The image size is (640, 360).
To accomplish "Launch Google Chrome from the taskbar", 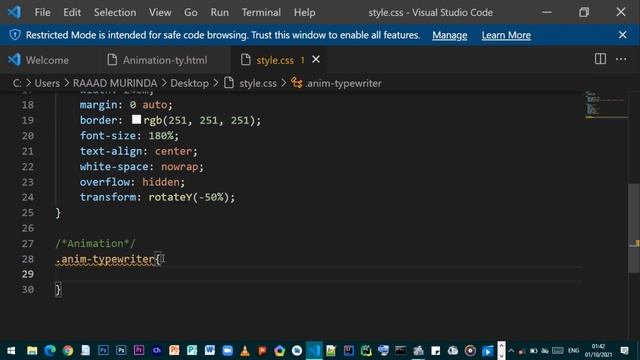I will click(68, 351).
